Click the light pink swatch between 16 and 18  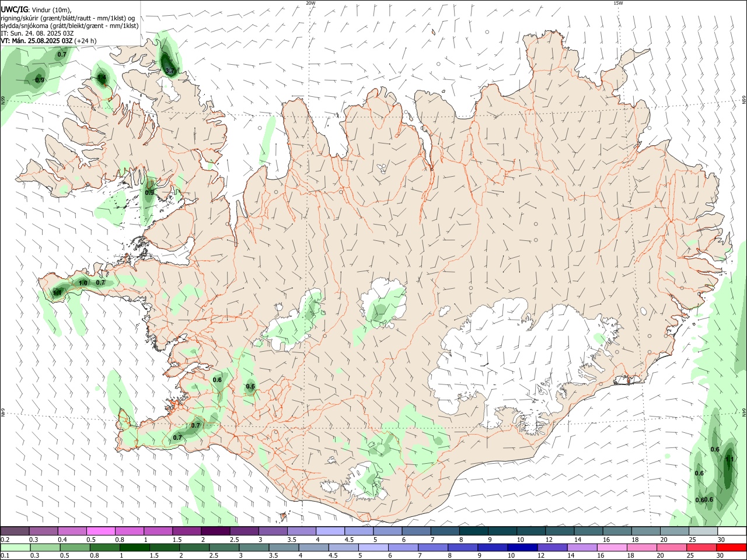(x=611, y=548)
